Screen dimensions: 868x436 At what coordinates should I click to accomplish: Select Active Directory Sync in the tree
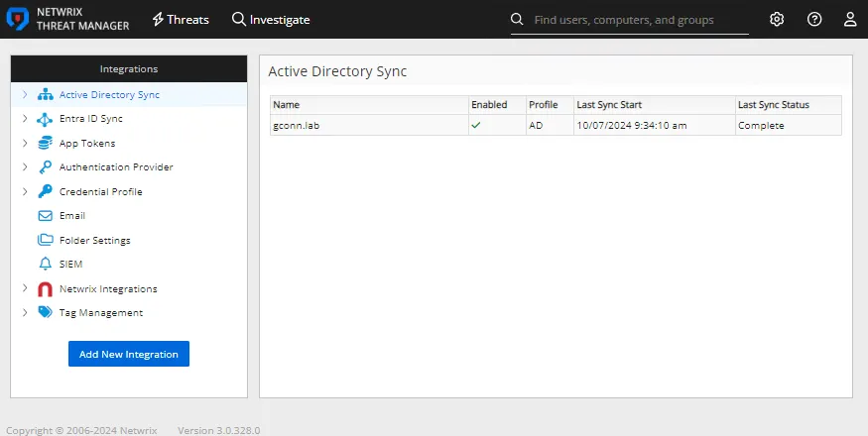click(109, 94)
